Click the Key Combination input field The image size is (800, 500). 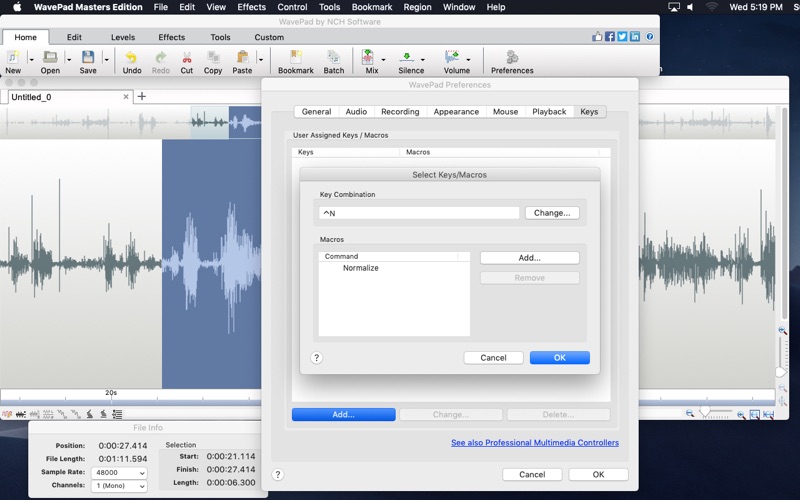419,213
